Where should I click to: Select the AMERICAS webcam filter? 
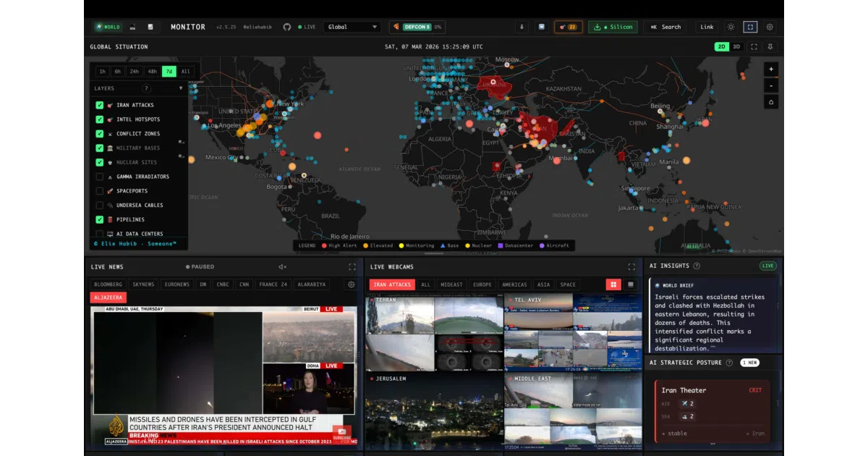click(514, 284)
